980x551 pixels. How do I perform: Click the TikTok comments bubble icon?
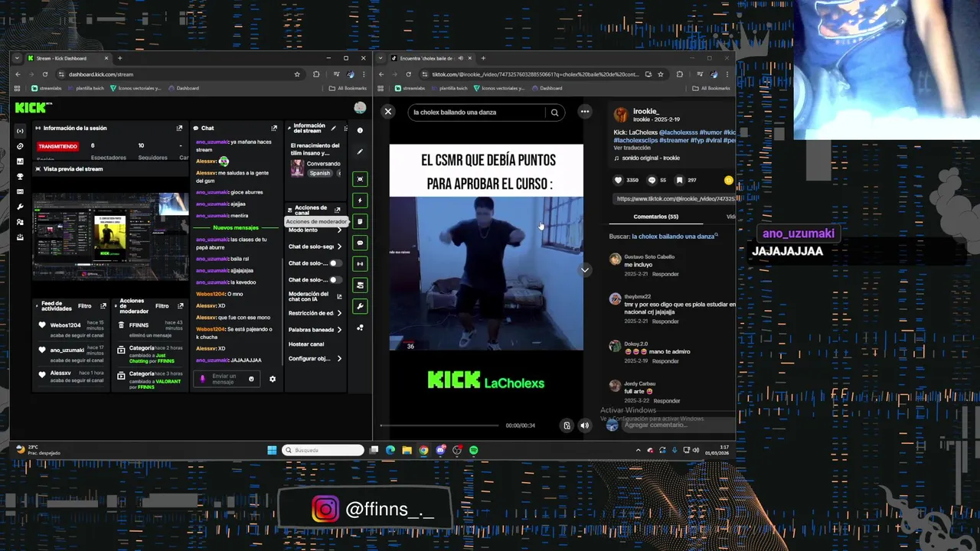[x=652, y=180]
